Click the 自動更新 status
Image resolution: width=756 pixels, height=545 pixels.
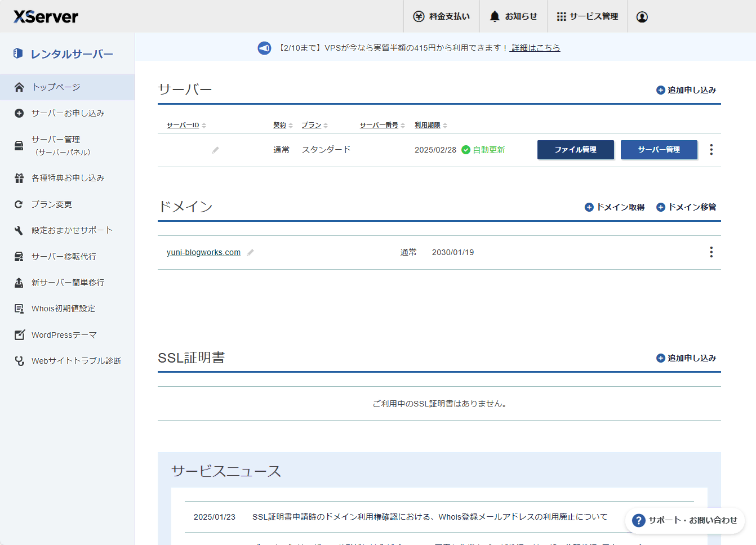(x=483, y=150)
